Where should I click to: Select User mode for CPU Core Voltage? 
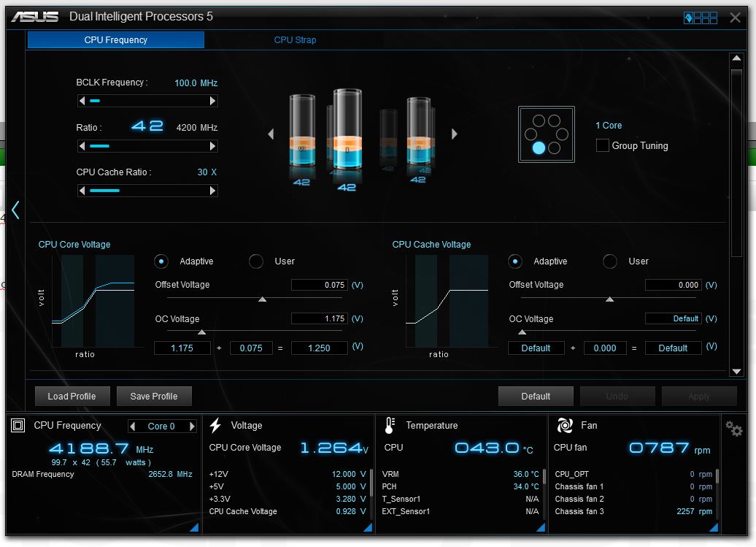click(255, 261)
